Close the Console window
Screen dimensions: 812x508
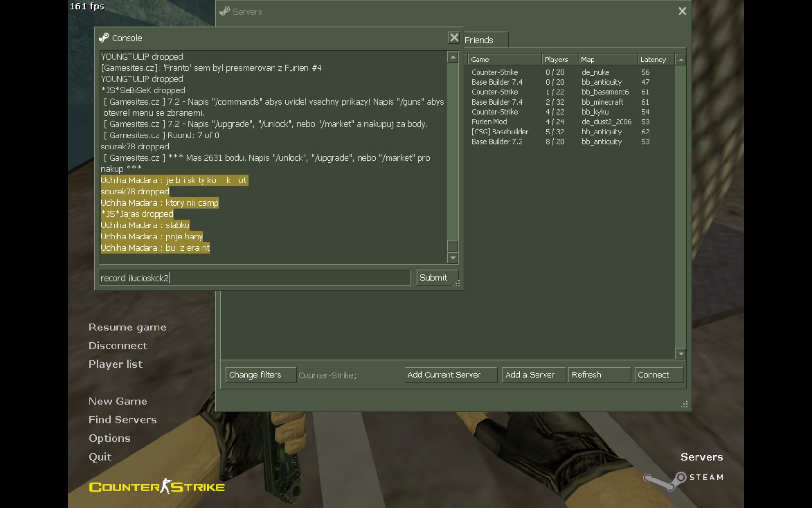[453, 38]
